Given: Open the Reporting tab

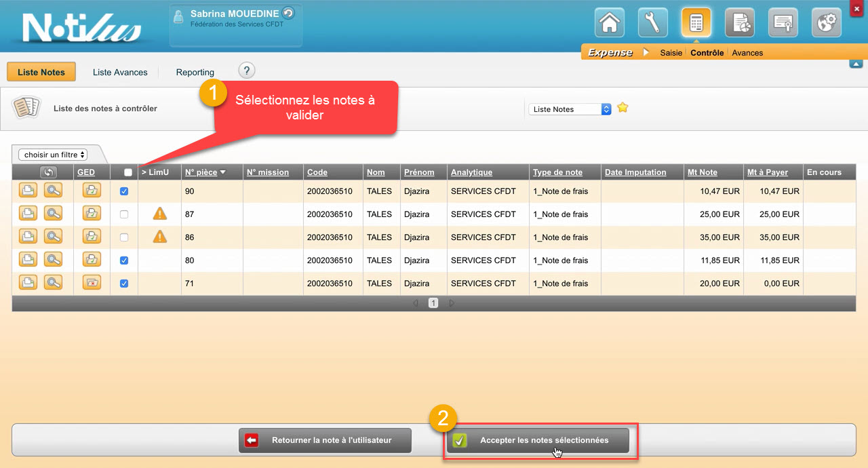Looking at the screenshot, I should click(195, 73).
